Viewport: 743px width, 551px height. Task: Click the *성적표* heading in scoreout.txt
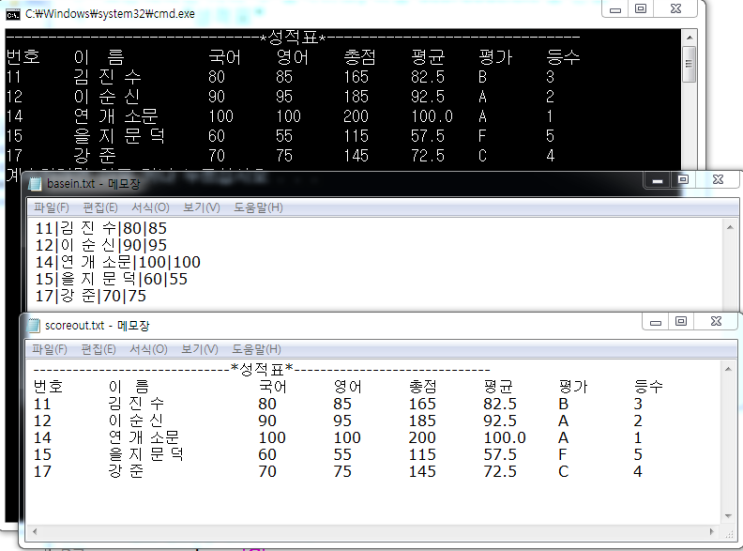(262, 369)
